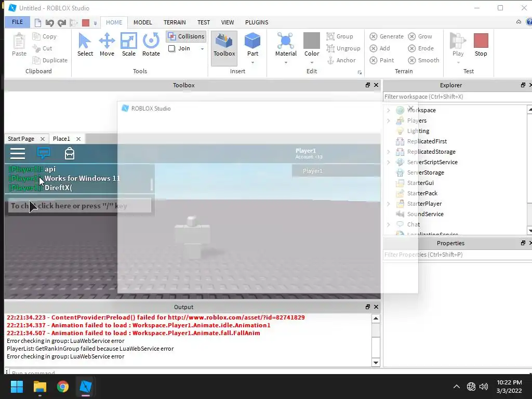
Task: Toggle the Collisions option
Action: 187,36
